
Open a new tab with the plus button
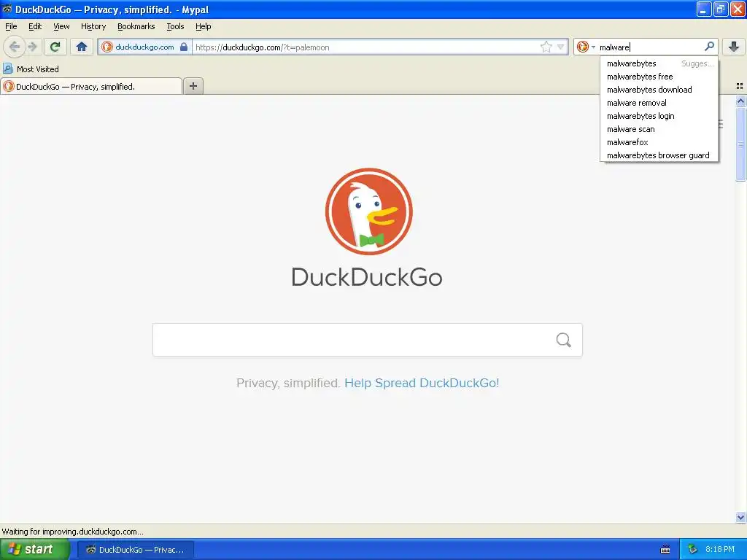[193, 86]
